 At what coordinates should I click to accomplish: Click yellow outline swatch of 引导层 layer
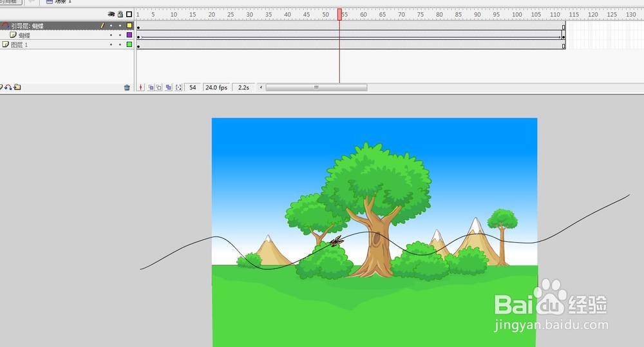click(x=129, y=26)
